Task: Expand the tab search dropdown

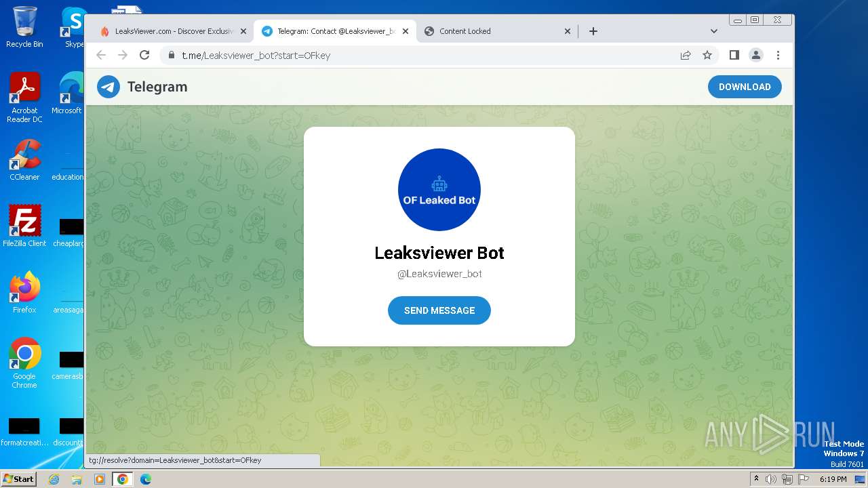Action: tap(713, 31)
